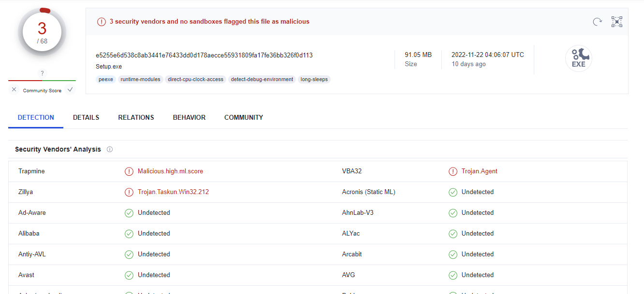Switch to the BEHAVIOR tab

click(189, 117)
